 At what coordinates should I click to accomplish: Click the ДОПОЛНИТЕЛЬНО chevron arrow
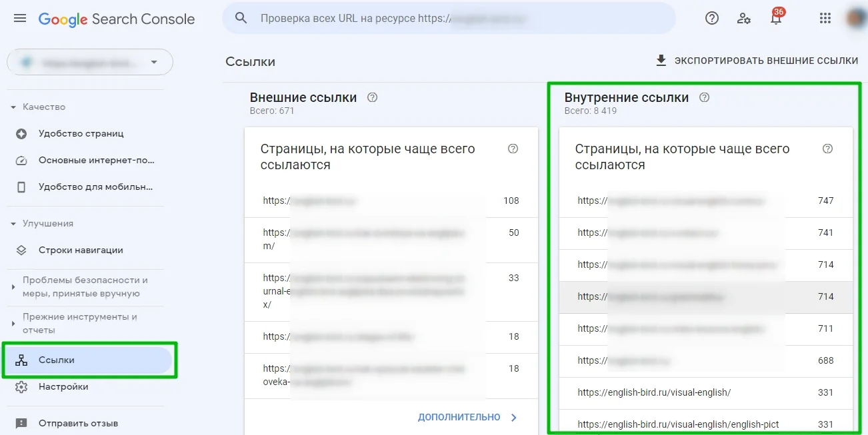pos(514,417)
